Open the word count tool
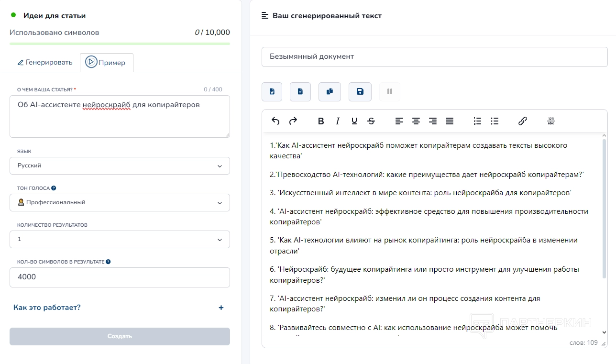 551,121
